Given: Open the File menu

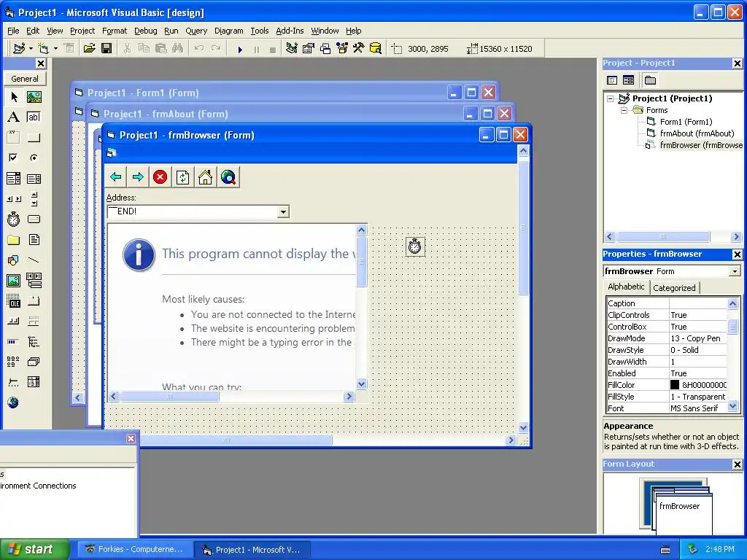Looking at the screenshot, I should click(x=13, y=31).
